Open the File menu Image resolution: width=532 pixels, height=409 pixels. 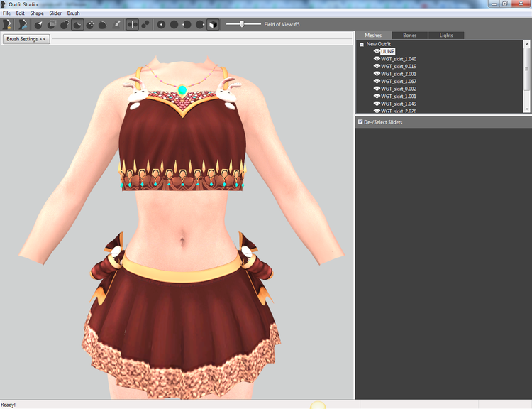(x=6, y=13)
